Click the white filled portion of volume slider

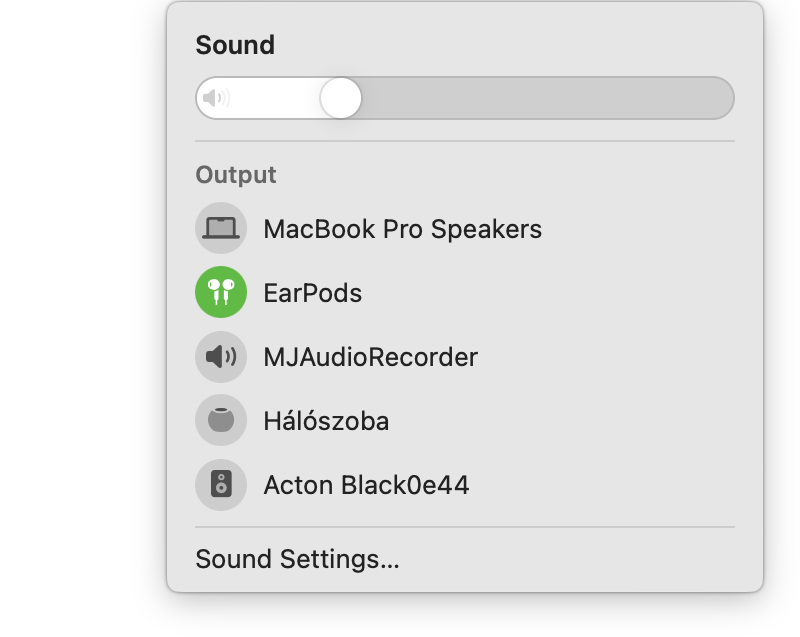[x=275, y=98]
